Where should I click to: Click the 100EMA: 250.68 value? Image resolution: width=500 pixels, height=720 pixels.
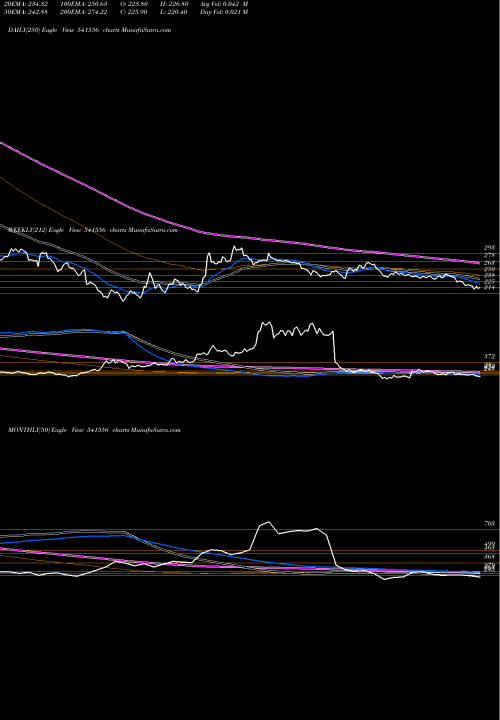pos(84,4)
